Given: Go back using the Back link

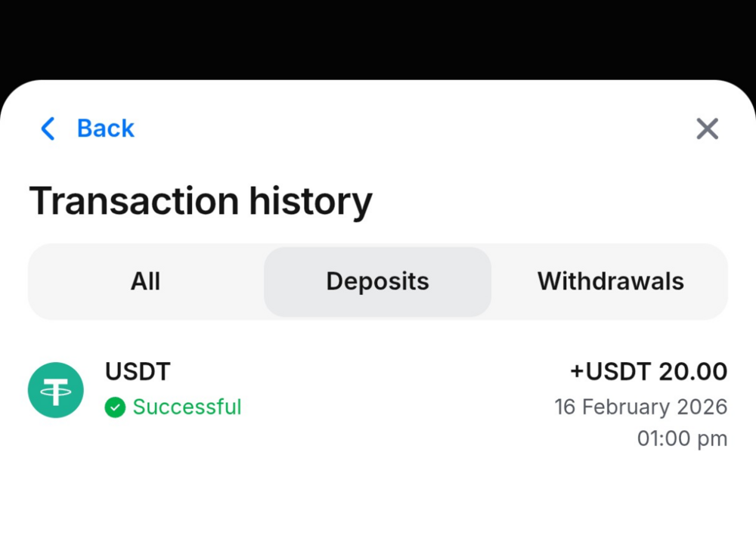Looking at the screenshot, I should pyautogui.click(x=88, y=129).
